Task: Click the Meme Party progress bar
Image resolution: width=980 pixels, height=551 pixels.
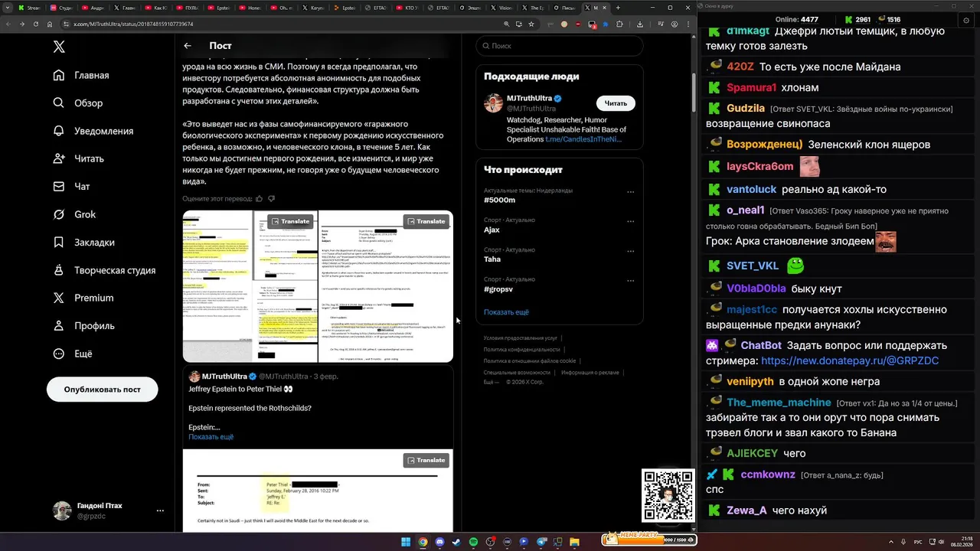Action: [x=649, y=540]
